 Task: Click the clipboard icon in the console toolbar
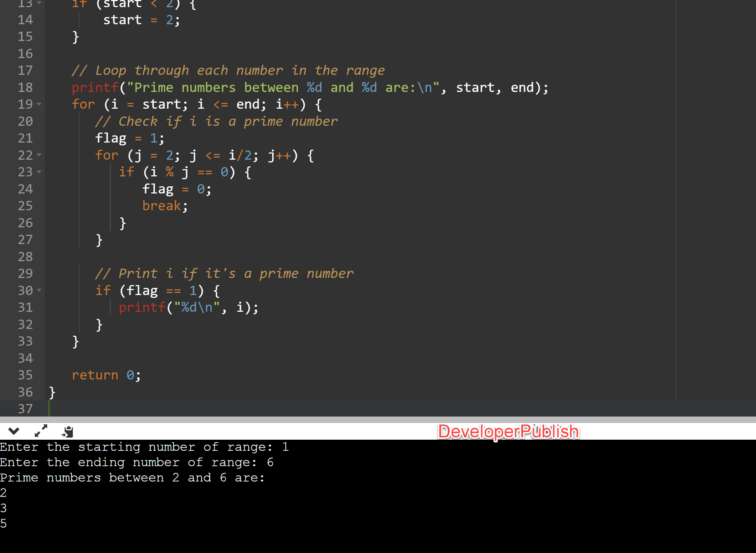click(x=67, y=431)
